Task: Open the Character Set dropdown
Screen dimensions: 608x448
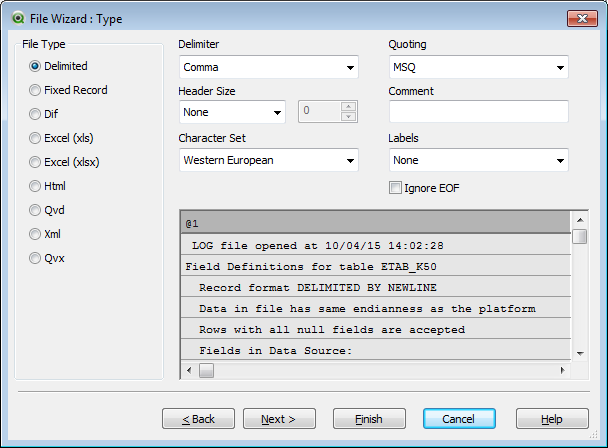Action: (350, 160)
